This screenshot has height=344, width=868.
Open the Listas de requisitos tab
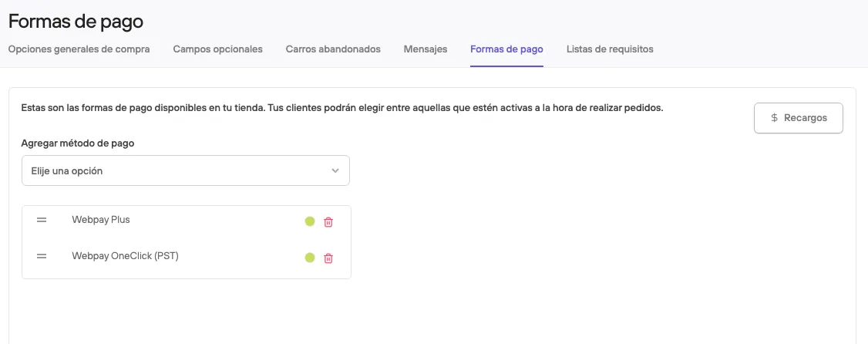point(610,49)
